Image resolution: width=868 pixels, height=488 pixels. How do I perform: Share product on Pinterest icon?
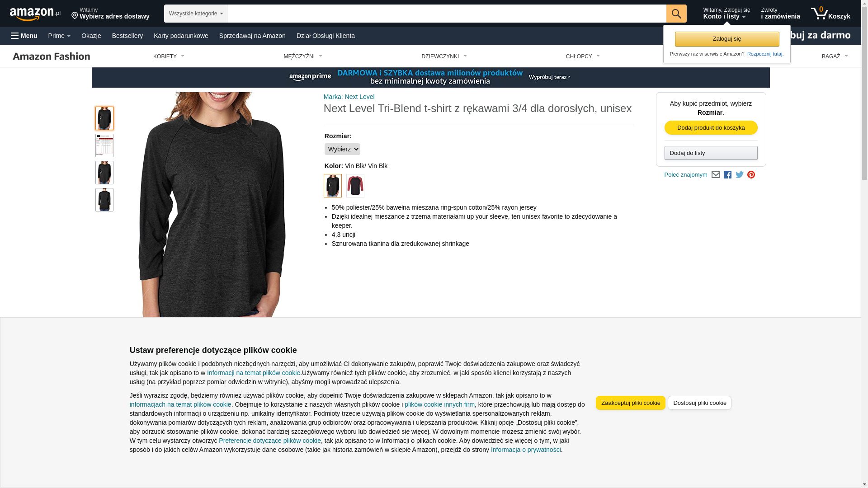click(751, 175)
